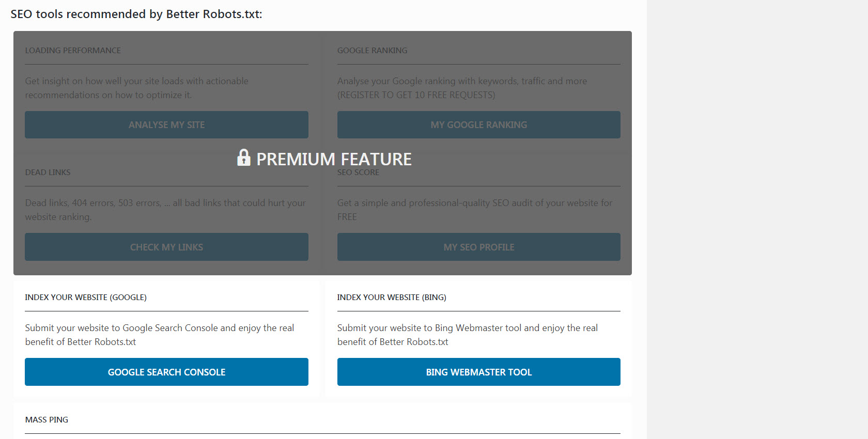The height and width of the screenshot is (439, 868).
Task: Select the GOOGLE RANKING section heading
Action: [x=372, y=51]
